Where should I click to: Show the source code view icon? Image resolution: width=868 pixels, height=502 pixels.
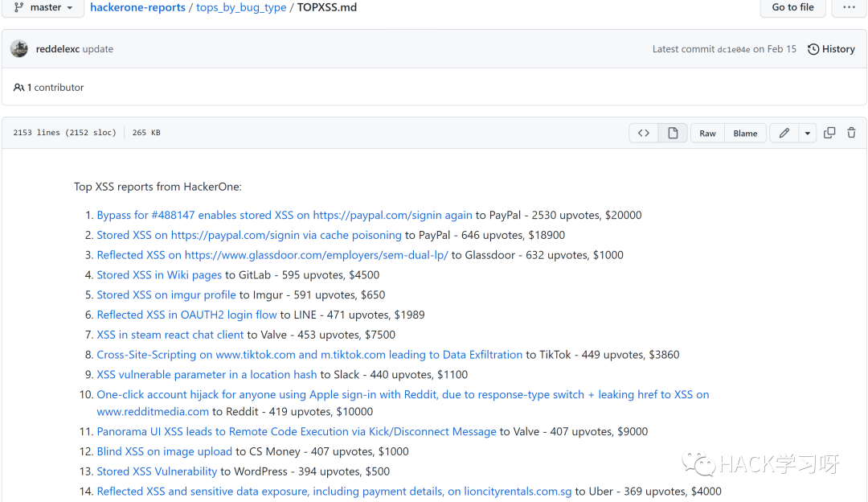(x=643, y=134)
